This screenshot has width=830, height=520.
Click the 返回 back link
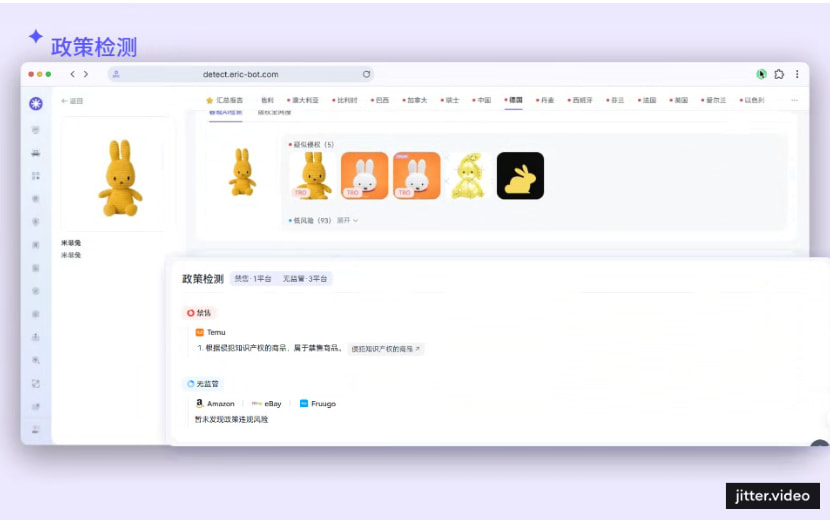(72, 101)
